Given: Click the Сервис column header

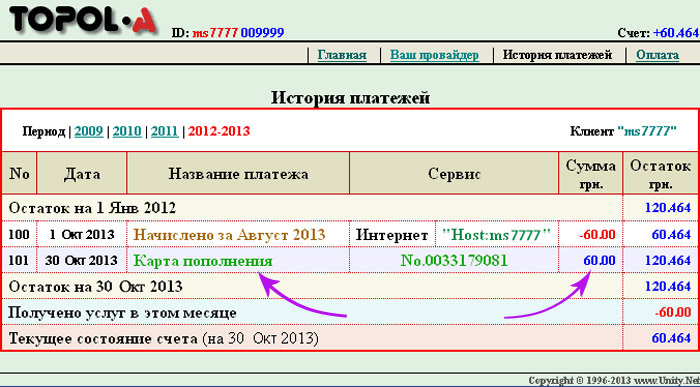Looking at the screenshot, I should 454,173.
